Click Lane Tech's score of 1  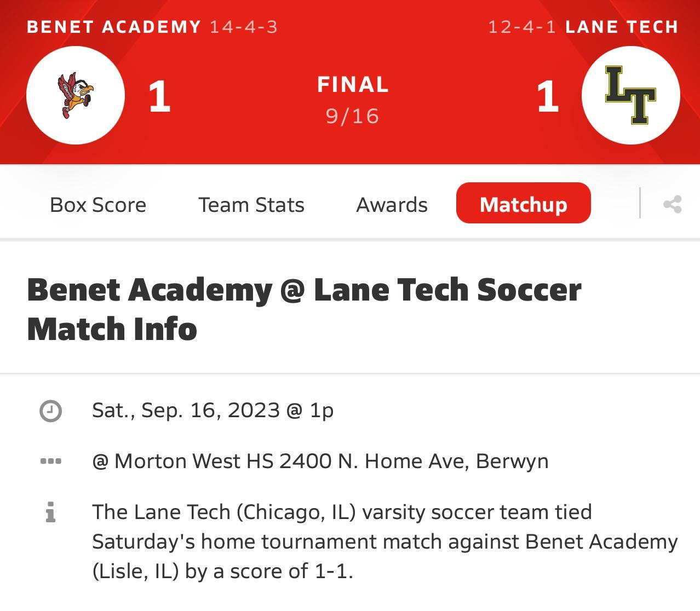point(547,96)
